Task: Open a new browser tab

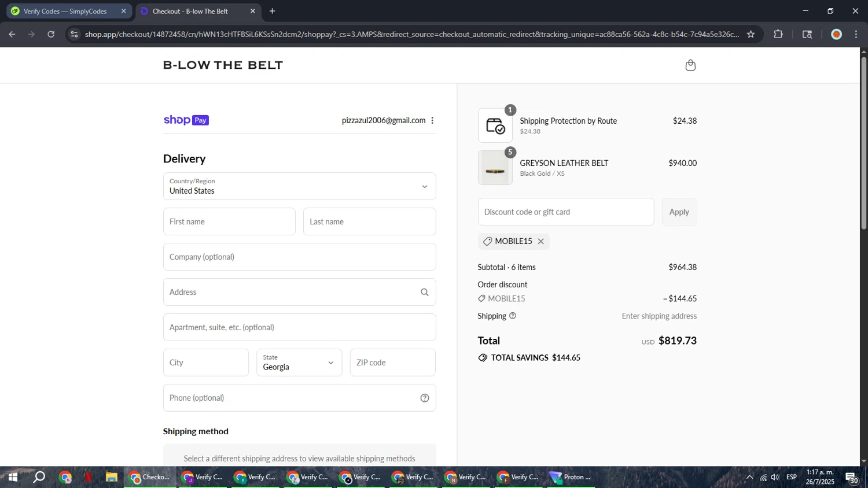Action: (272, 11)
